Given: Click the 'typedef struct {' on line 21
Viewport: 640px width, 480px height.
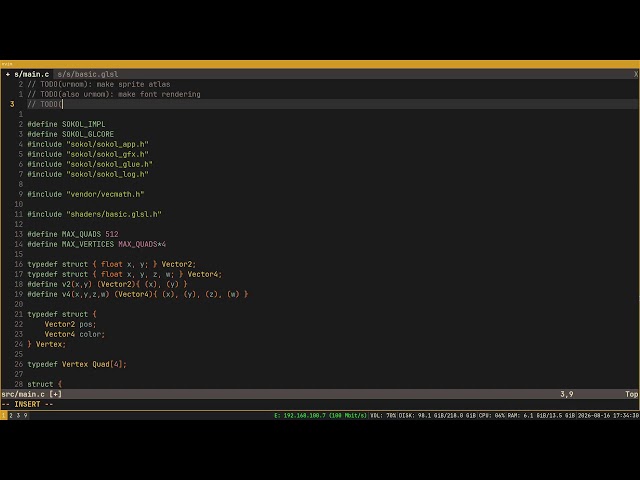Looking at the screenshot, I should 62,314.
